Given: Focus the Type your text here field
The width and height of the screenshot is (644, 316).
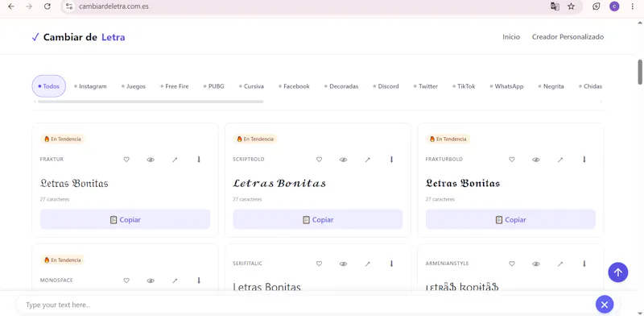Looking at the screenshot, I should pyautogui.click(x=306, y=305).
